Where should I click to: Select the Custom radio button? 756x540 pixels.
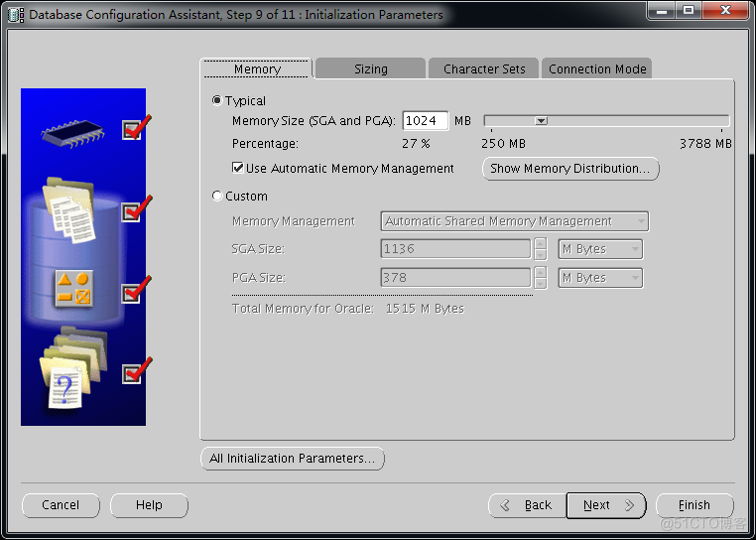[217, 196]
